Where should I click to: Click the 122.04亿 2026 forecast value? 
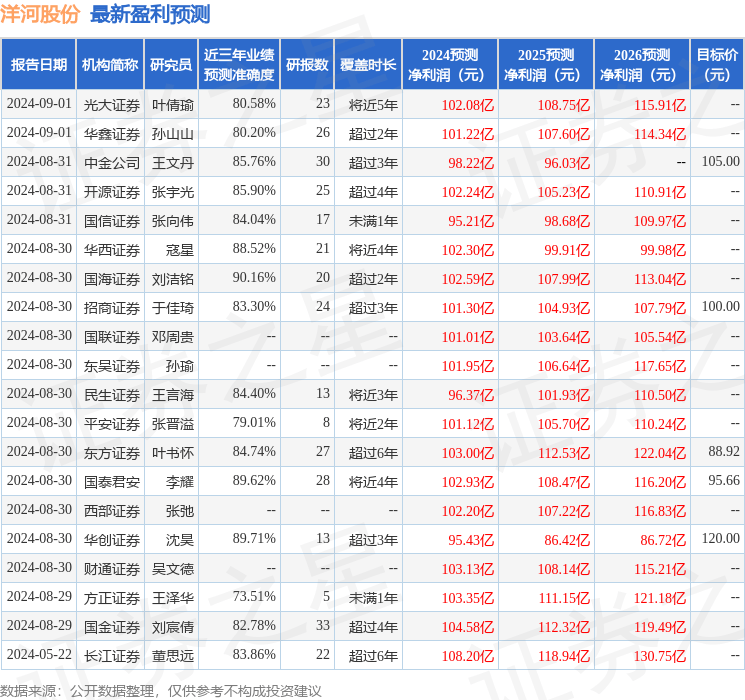659,453
